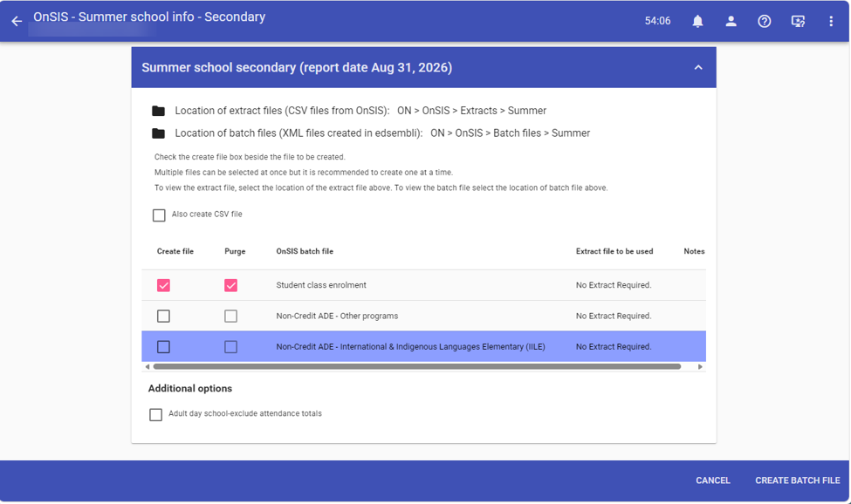Viewport: 851px width, 504px height.
Task: Uncheck Purge for Student class enrolment
Action: pyautogui.click(x=230, y=286)
